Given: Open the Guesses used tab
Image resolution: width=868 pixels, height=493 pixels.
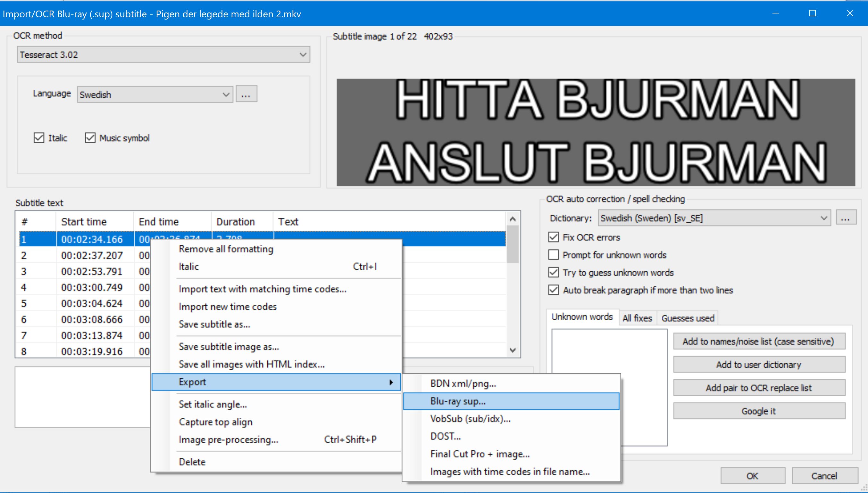Looking at the screenshot, I should [x=688, y=318].
